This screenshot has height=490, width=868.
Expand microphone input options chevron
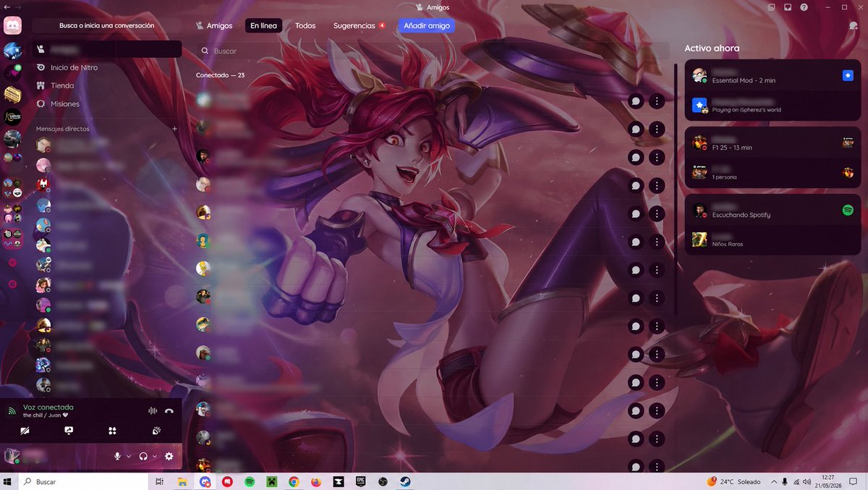coord(129,457)
